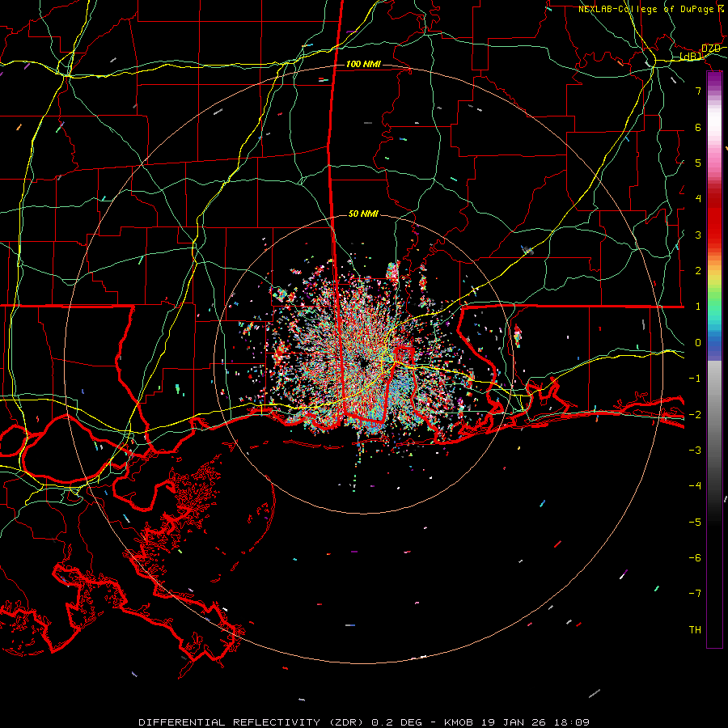Click the "5" label on the color scale
This screenshot has width=728, height=728.
click(x=698, y=163)
